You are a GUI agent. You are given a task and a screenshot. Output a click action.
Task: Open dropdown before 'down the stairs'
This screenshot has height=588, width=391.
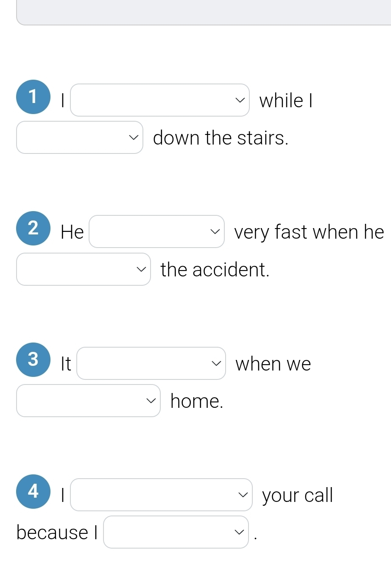pos(79,137)
